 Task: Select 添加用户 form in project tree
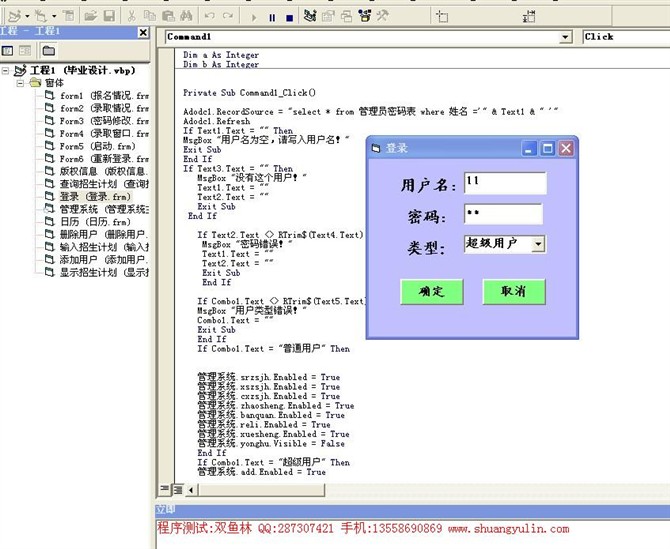click(x=97, y=259)
